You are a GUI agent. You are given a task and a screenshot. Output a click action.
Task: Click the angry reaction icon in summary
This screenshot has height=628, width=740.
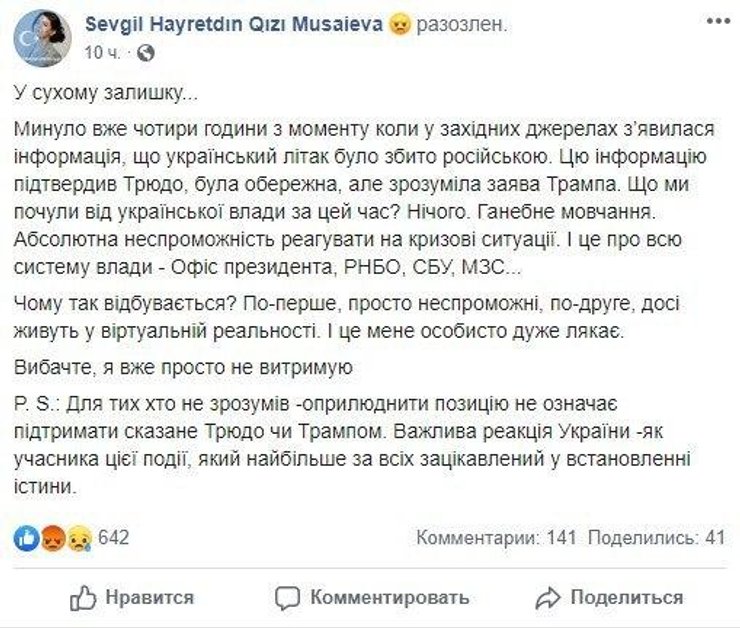tap(55, 538)
